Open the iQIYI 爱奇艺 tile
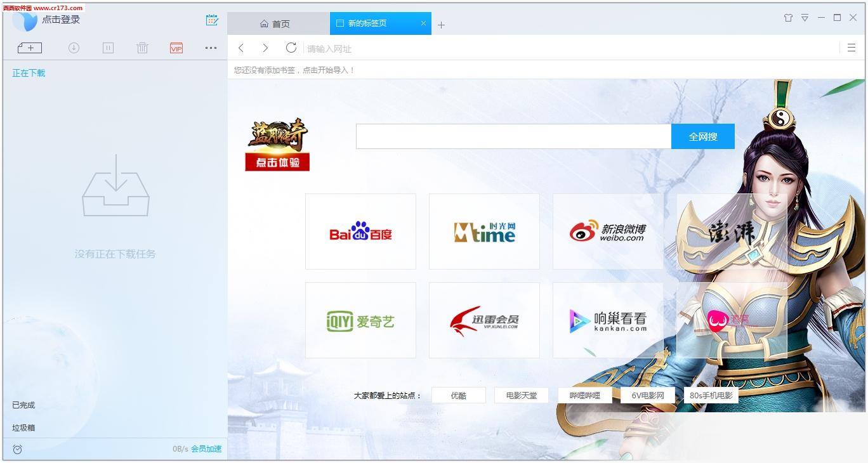Viewport: 868px width, 463px height. click(x=360, y=320)
